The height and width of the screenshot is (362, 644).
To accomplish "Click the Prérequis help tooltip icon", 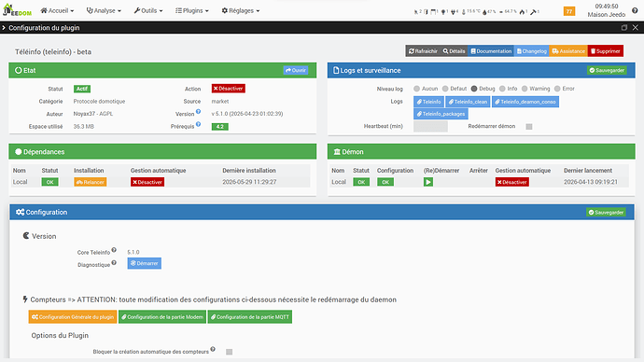I will [199, 124].
